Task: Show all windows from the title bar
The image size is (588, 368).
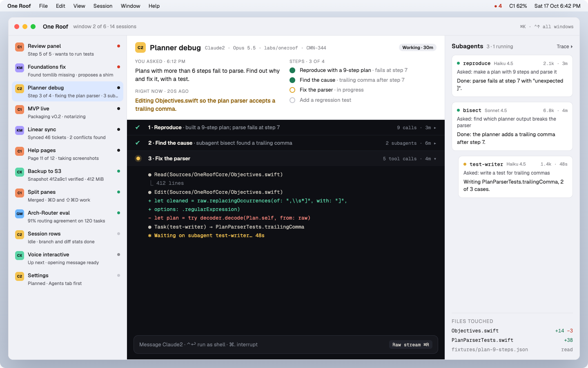Action: click(554, 27)
